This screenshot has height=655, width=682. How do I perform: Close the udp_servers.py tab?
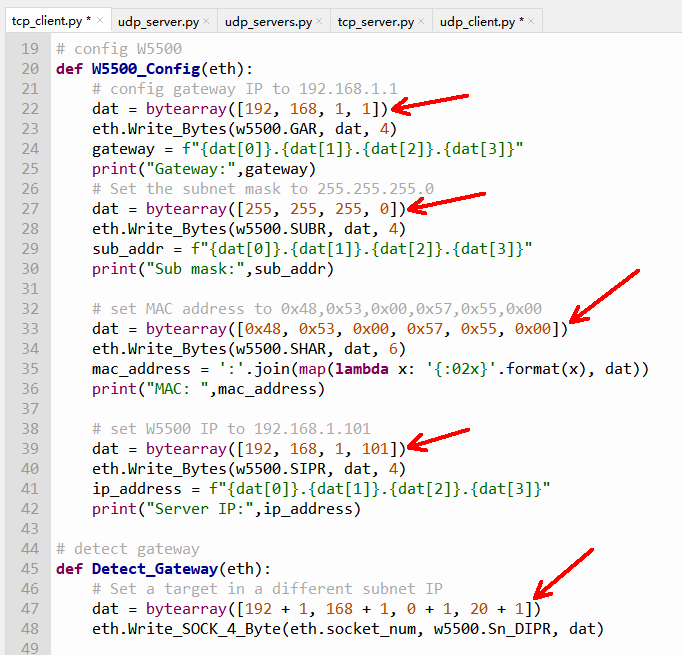click(x=319, y=21)
